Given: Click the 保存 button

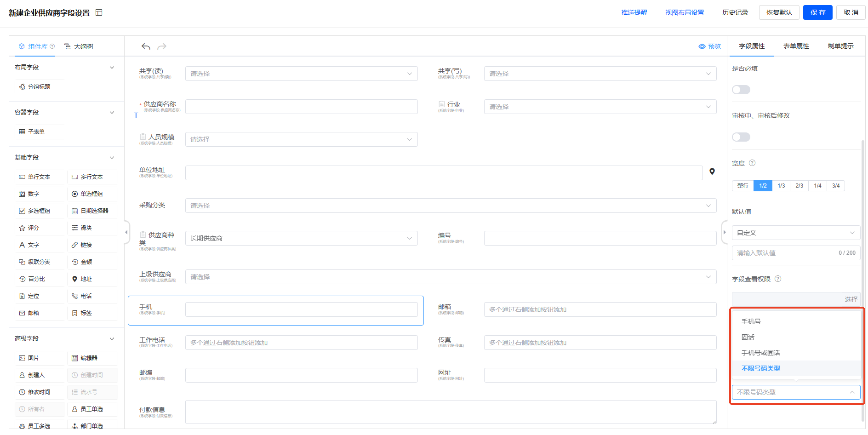Looking at the screenshot, I should (x=818, y=12).
